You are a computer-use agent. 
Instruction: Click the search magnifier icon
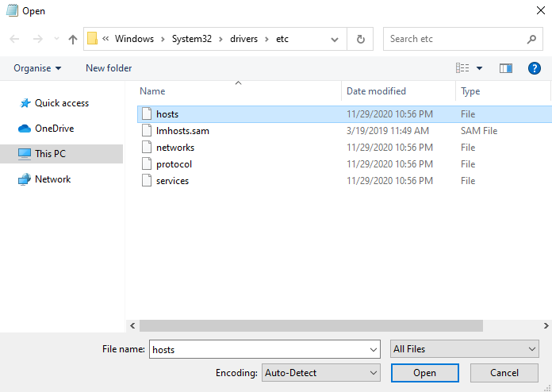(531, 39)
